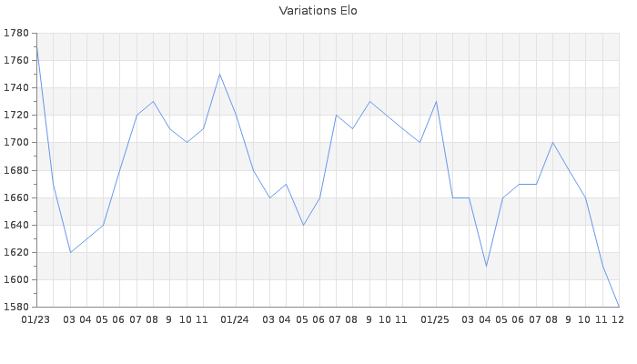Select the 1760 y-axis label
This screenshot has height=364, width=637.
[x=16, y=61]
